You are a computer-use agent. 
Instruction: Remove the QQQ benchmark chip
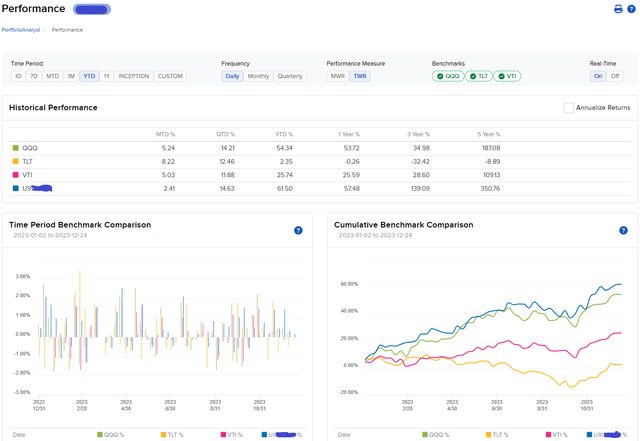[x=447, y=76]
